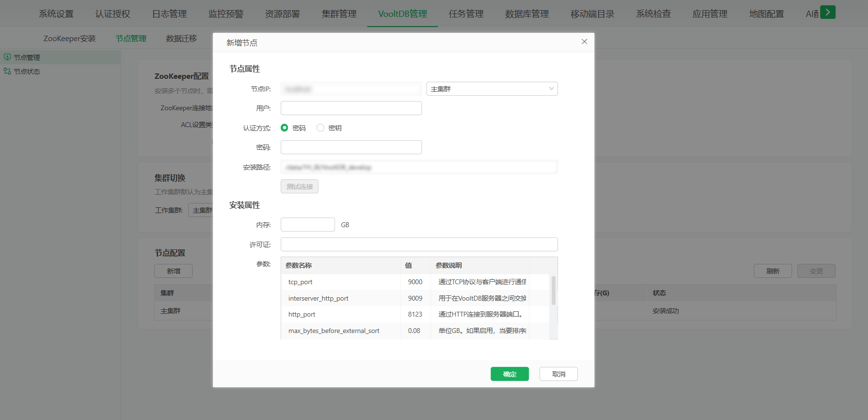Click the interserver_http_port parameter name
This screenshot has width=868, height=420.
coord(318,298)
